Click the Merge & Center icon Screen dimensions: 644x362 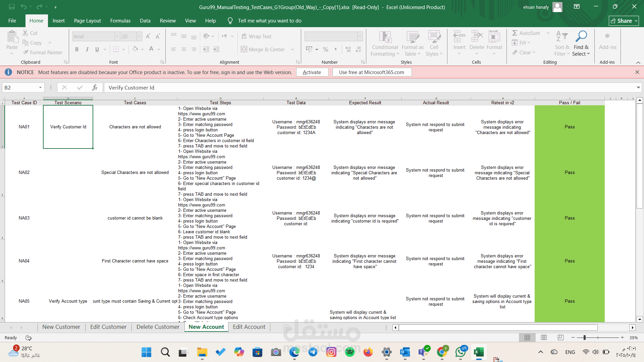(244, 49)
